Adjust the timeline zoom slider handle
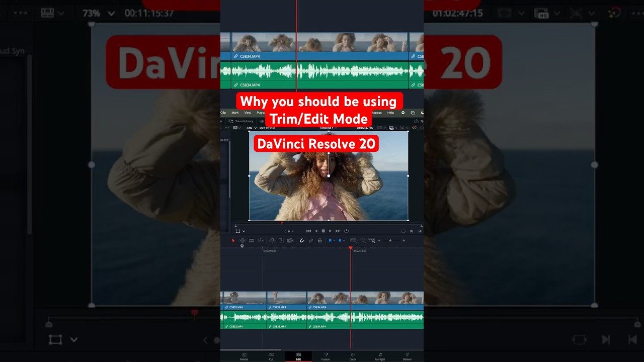 [x=390, y=240]
